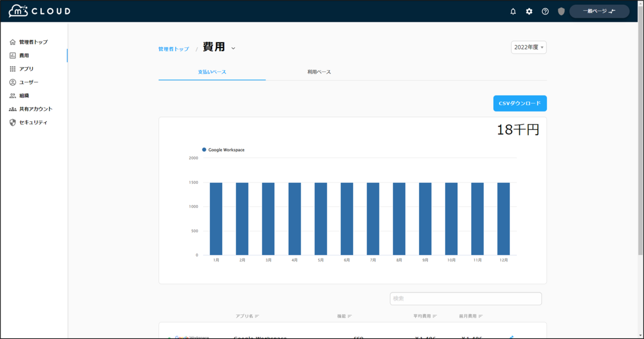Go to 管理者トップ in sidebar

pos(34,42)
